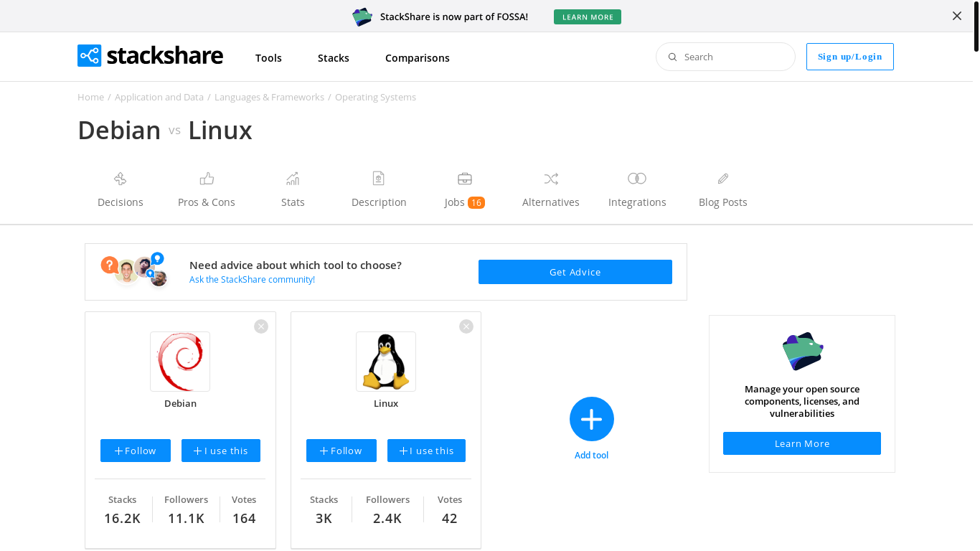Click Linux votes count 42
The width and height of the screenshot is (980, 551).
pyautogui.click(x=450, y=518)
